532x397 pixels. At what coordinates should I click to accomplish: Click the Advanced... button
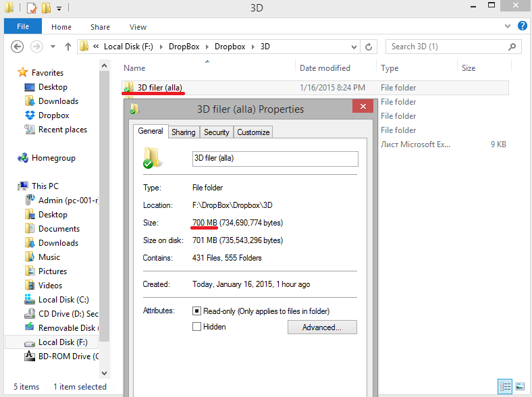click(x=322, y=327)
